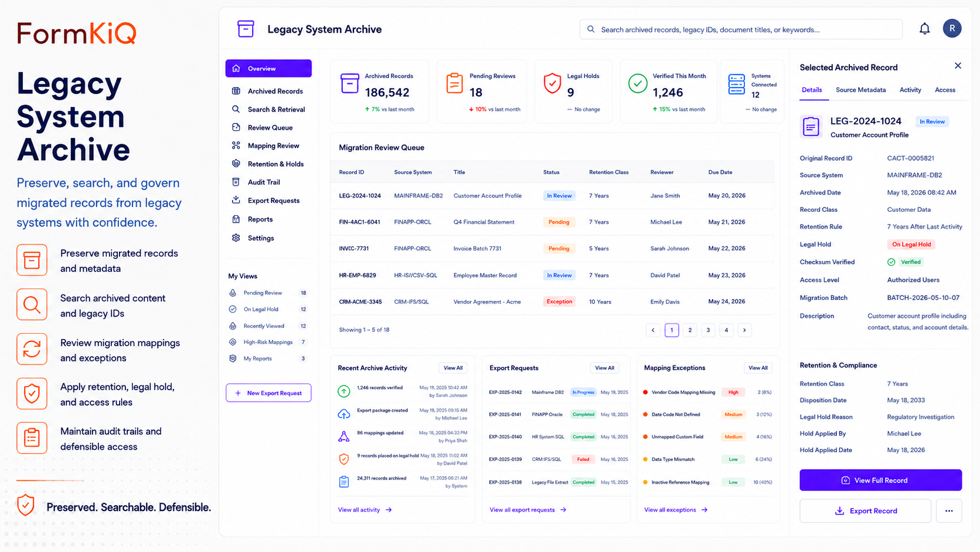Click the '1,246 records verified' activity icon

coord(344,391)
